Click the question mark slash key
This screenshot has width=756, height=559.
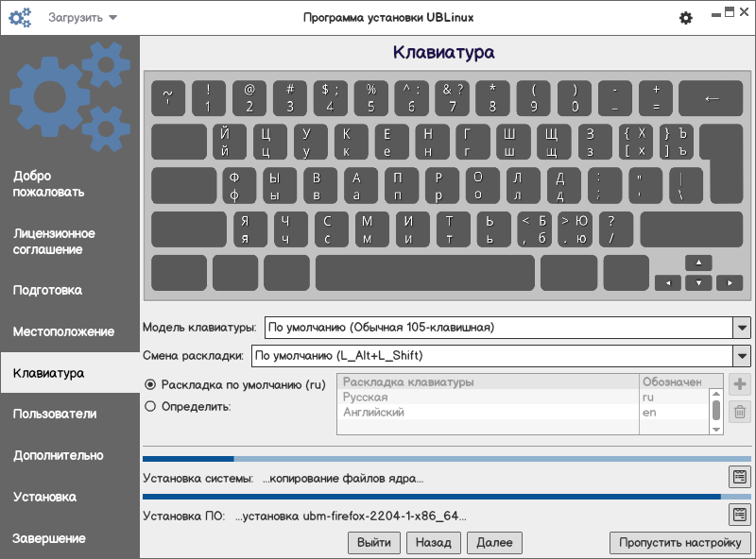(616, 229)
